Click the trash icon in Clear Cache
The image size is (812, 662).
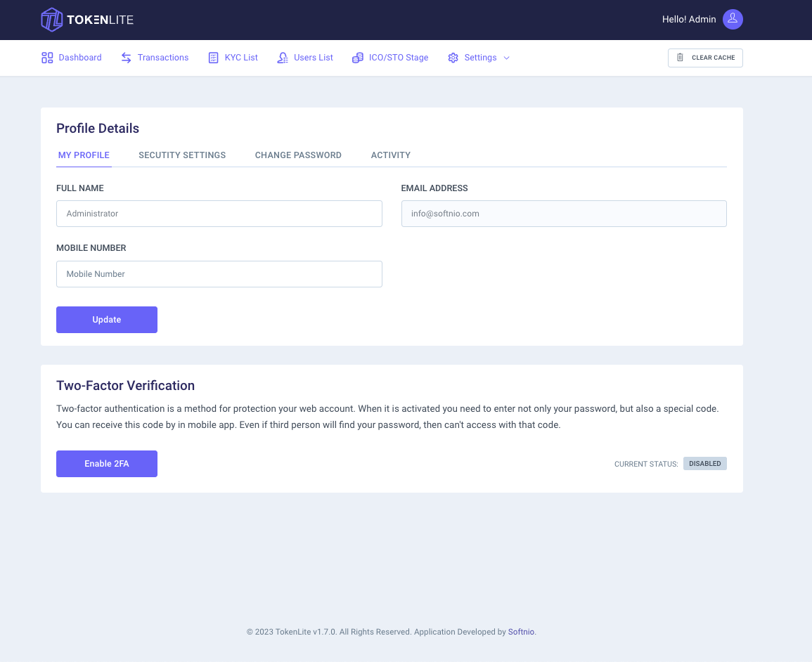tap(680, 58)
